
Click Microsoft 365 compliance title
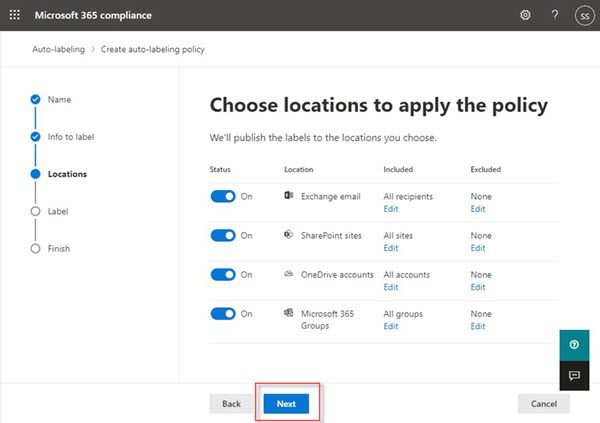tap(93, 15)
